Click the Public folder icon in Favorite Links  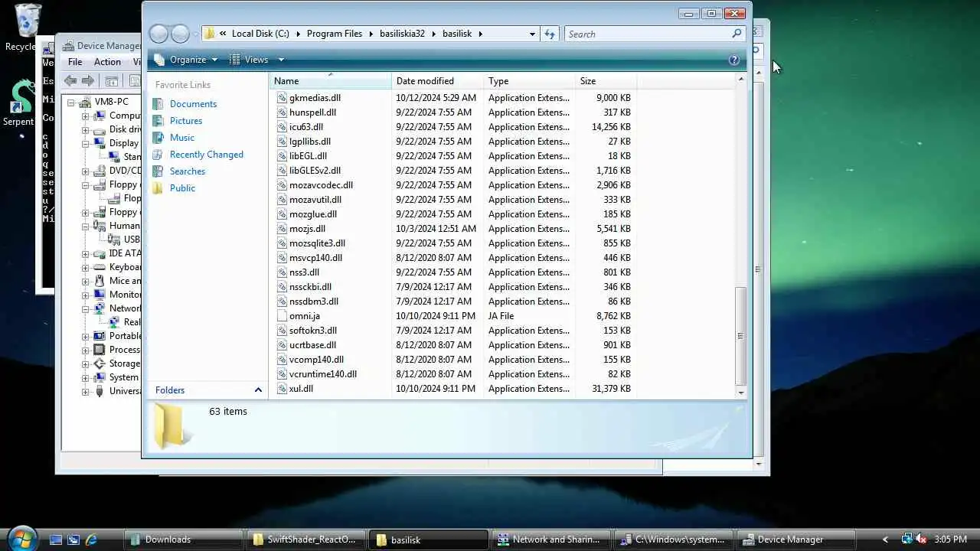tap(158, 188)
